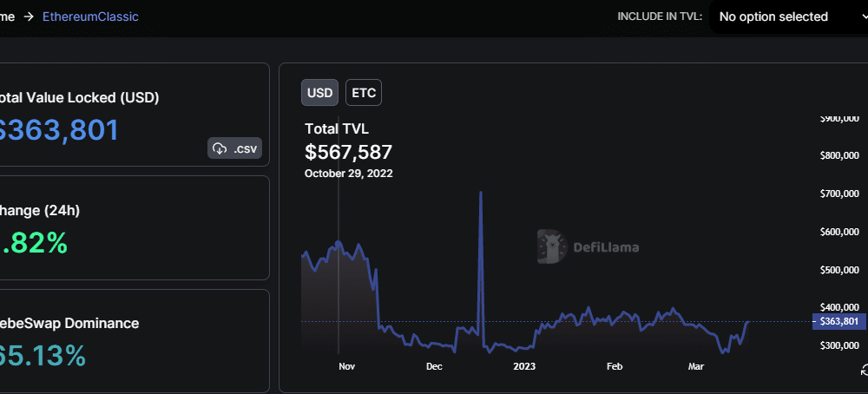Click the $363,801 total value locked figure
This screenshot has height=394, width=868.
pos(58,130)
